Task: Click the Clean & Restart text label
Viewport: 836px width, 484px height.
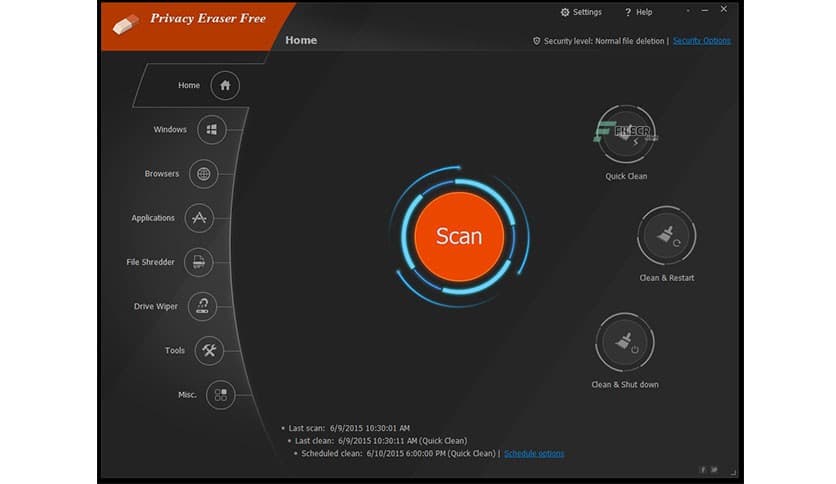Action: [x=666, y=278]
